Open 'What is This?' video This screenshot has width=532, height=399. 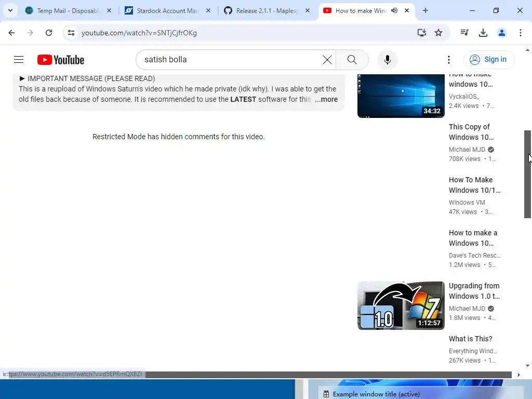point(470,339)
